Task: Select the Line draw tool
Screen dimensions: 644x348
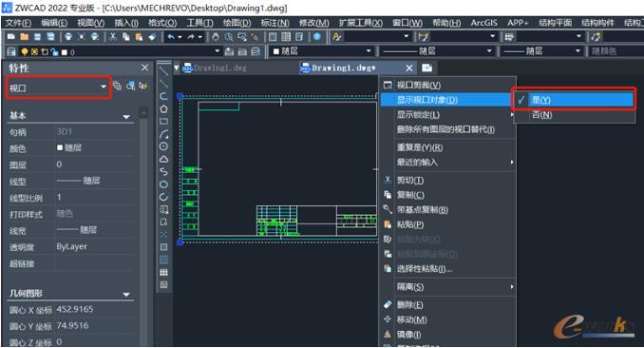Action: click(164, 71)
